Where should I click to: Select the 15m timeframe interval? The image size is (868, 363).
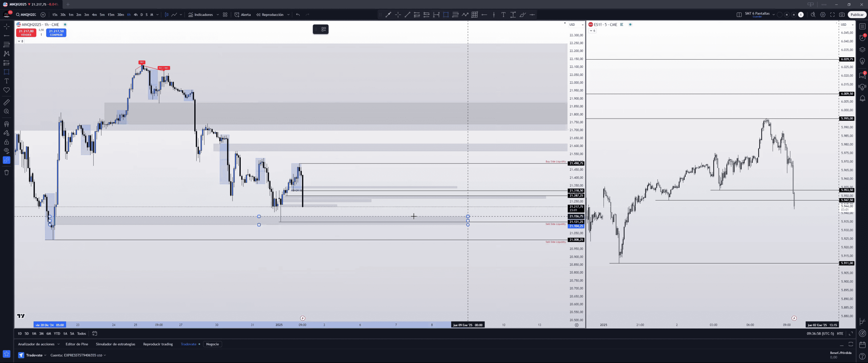[x=111, y=15]
